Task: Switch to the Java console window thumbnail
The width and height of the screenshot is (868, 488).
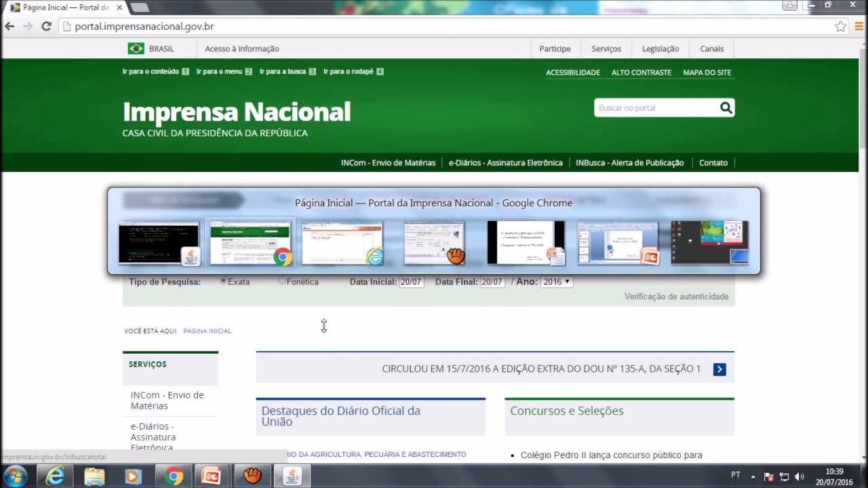Action: click(159, 243)
